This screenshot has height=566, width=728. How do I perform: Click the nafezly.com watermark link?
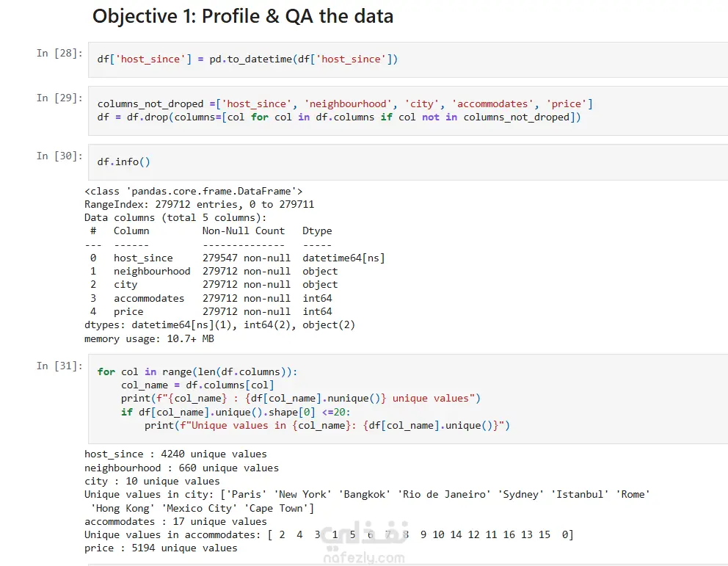click(x=364, y=558)
